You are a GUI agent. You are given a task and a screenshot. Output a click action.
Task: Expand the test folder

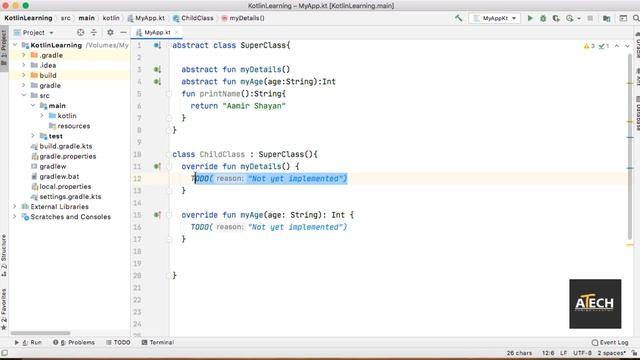point(33,136)
